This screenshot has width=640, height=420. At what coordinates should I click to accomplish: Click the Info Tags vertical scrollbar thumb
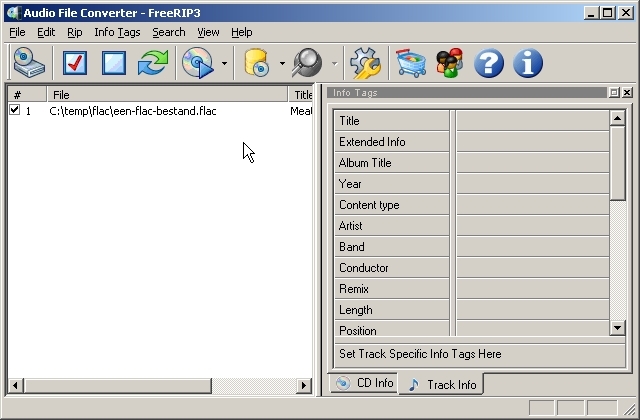[618, 163]
